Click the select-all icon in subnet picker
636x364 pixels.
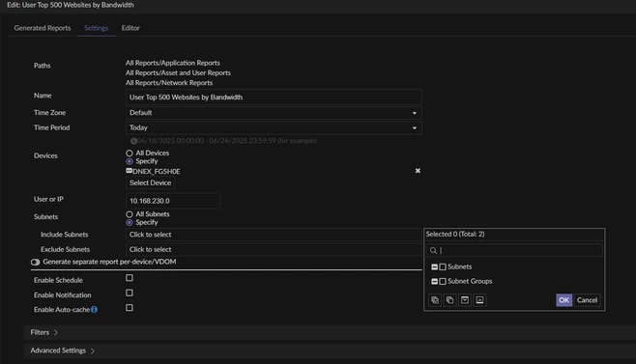[435, 300]
